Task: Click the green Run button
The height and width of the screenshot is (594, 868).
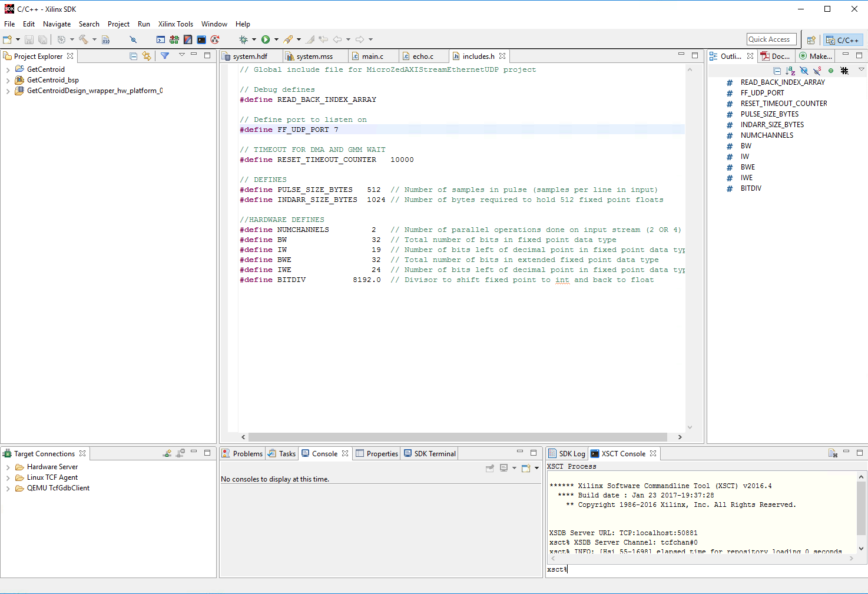Action: [266, 39]
